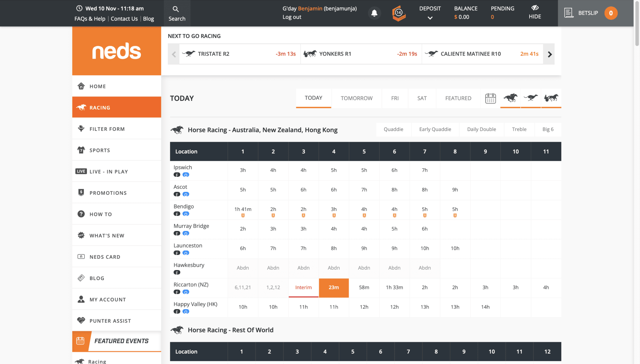Click the Treble button
Screen dimensions: 640x364
[x=519, y=129]
